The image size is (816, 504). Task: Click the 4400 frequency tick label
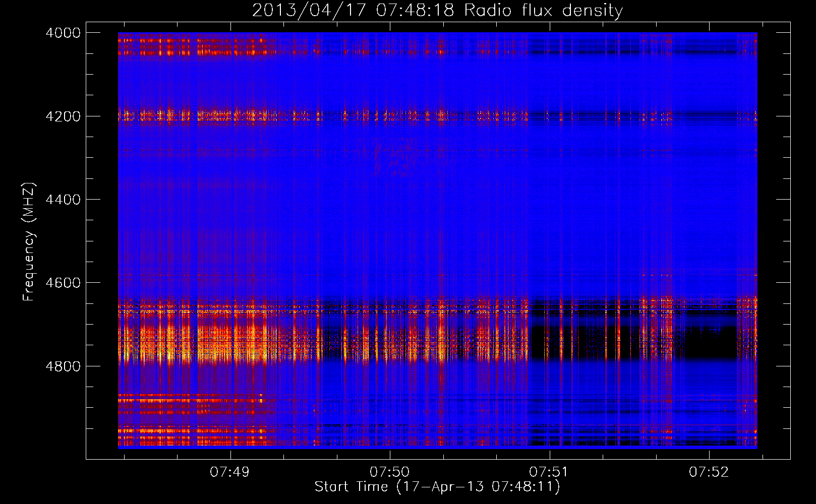63,200
